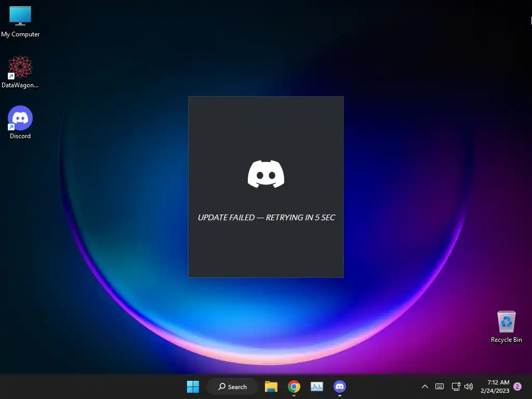Screen dimensions: 532x399
Task: Select the DataWagon desktop shortcut
Action: [20, 72]
